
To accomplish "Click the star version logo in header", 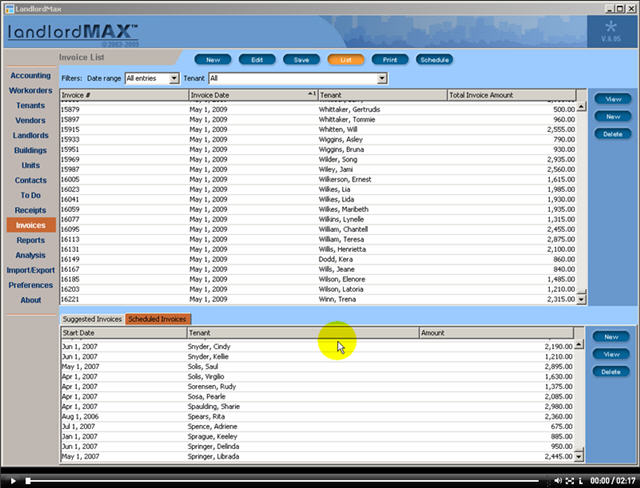I will (x=611, y=31).
